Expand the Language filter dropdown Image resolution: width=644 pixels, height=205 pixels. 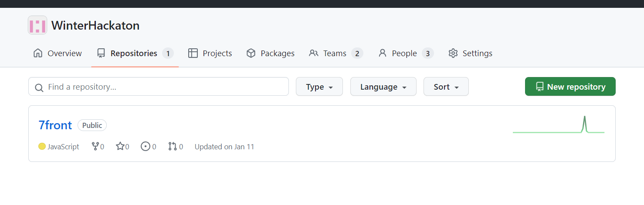(x=383, y=87)
